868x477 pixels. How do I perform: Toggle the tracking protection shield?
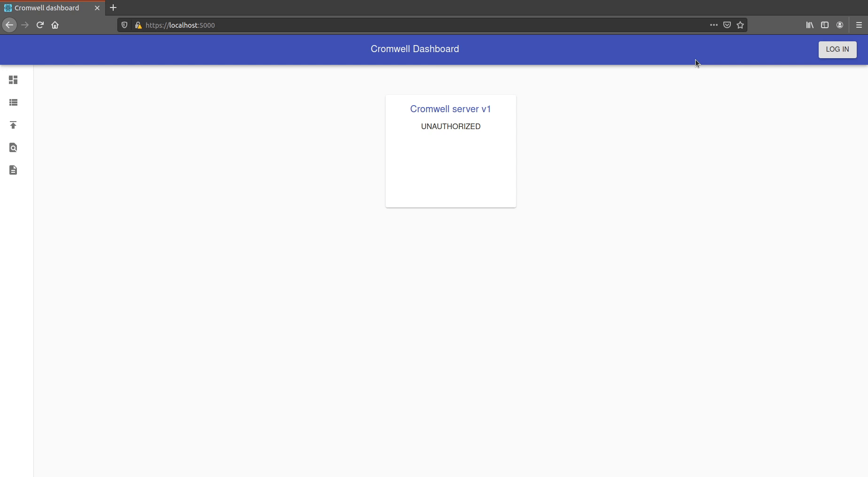[124, 25]
